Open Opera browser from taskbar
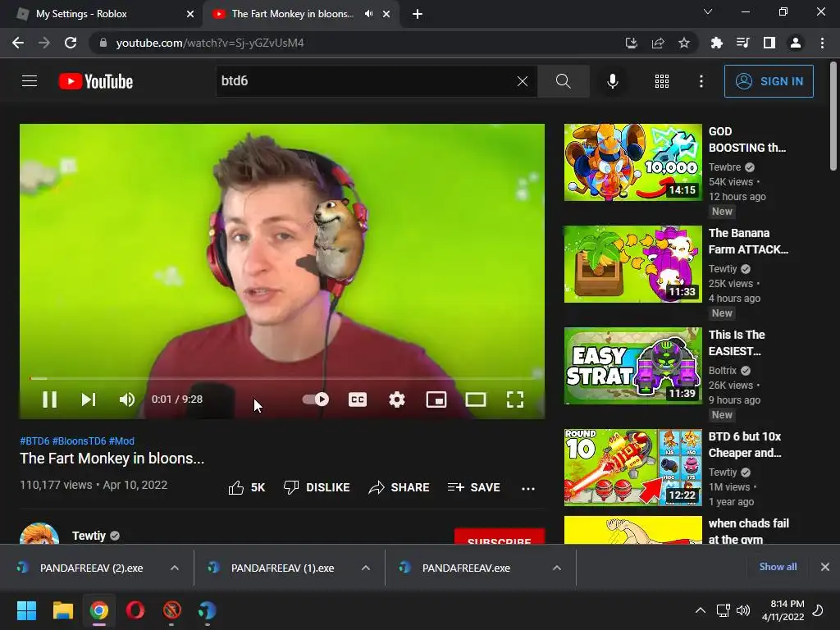840x630 pixels. pyautogui.click(x=135, y=610)
